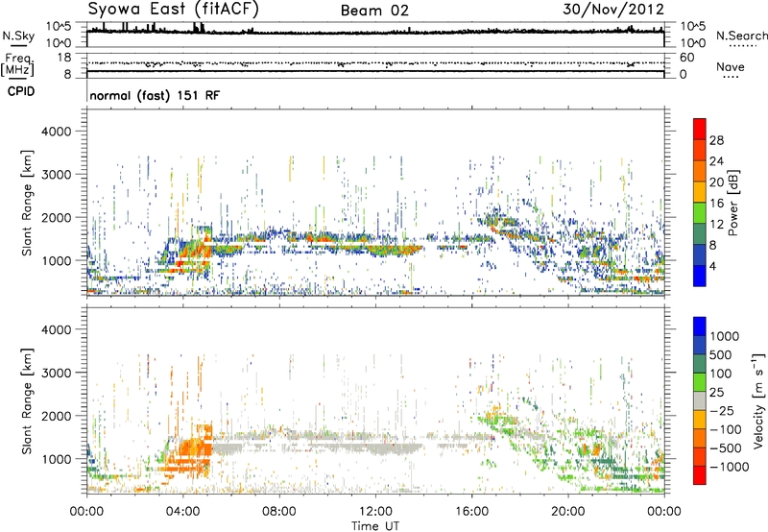Click the '-1000' tick on Velocity colorbar

pyautogui.click(x=730, y=467)
